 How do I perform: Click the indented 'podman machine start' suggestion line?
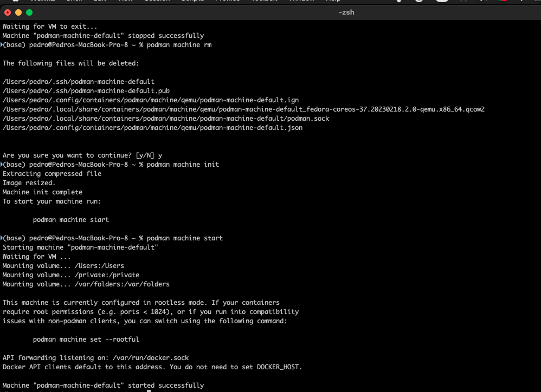[70, 220]
